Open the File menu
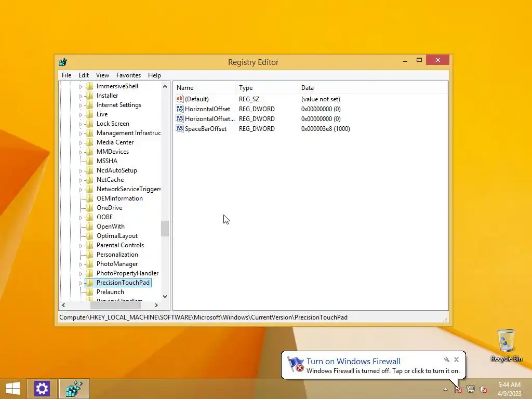The width and height of the screenshot is (532, 399). point(66,75)
